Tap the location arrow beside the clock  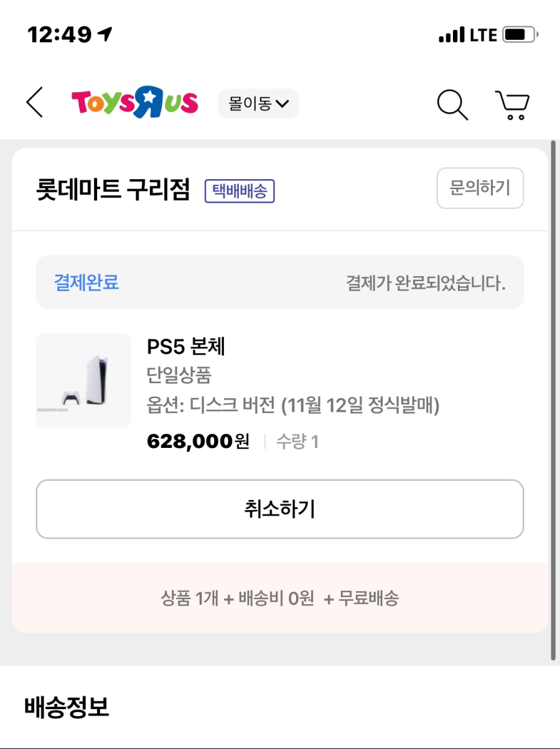tap(106, 34)
